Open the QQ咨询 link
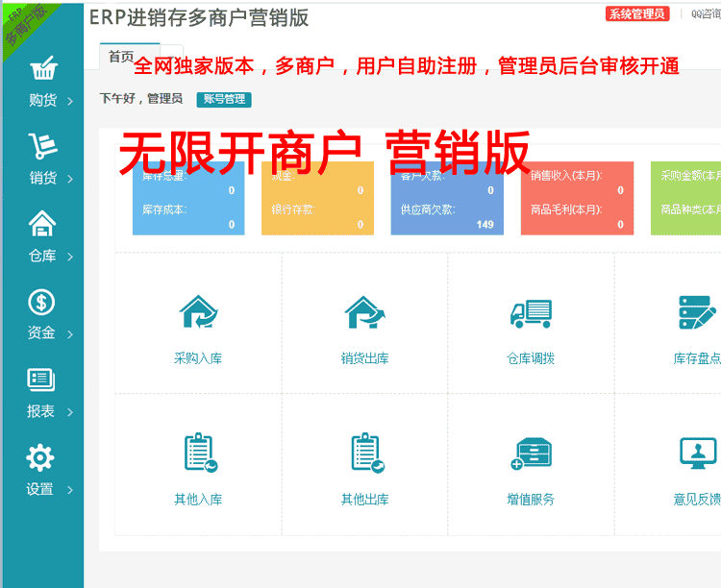721x588 pixels. point(706,14)
